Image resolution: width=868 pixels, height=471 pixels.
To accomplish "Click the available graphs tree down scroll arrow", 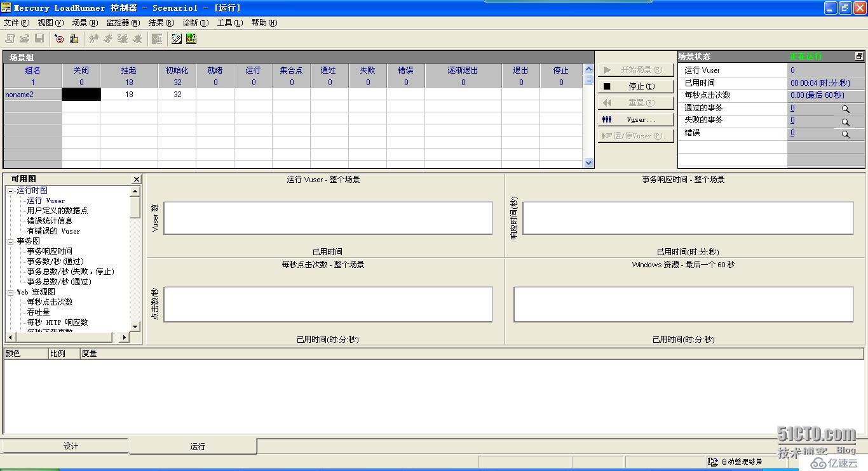I will click(x=135, y=326).
